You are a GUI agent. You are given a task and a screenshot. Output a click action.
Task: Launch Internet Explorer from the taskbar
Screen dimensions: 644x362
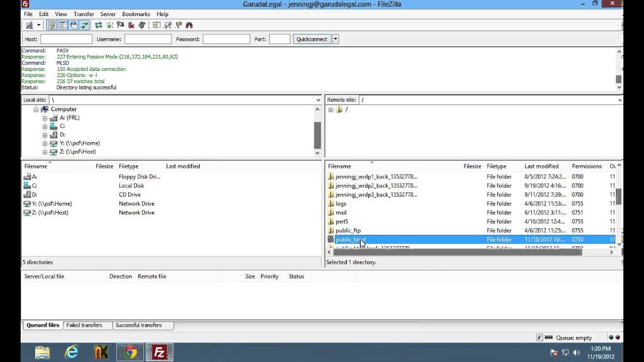[72, 352]
